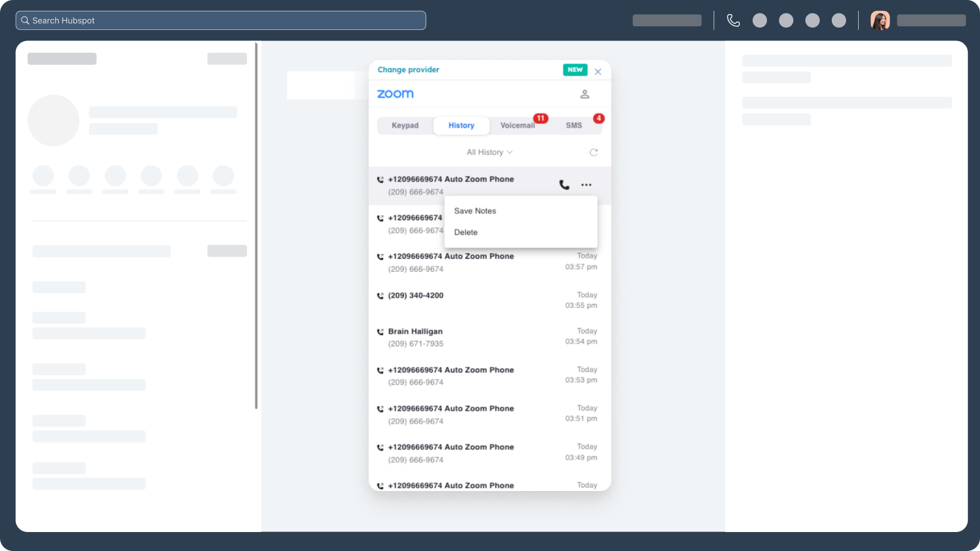
Task: Open the Voicemail tab
Action: [518, 126]
